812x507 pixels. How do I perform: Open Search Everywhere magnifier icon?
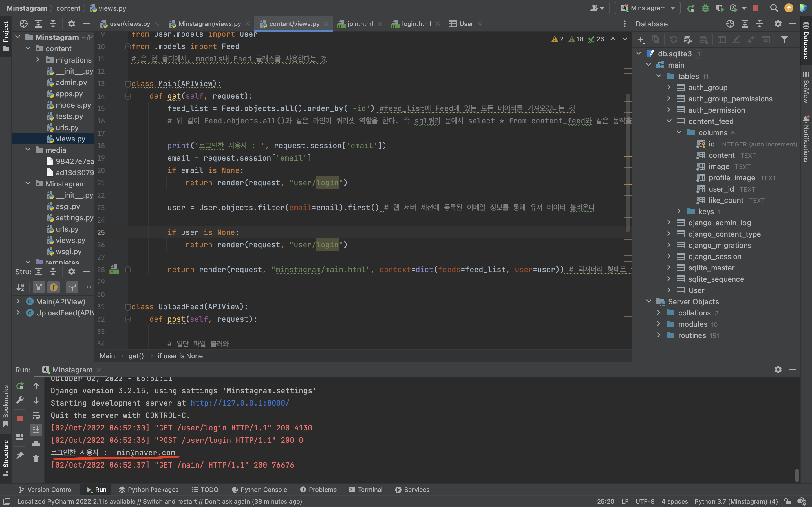774,8
